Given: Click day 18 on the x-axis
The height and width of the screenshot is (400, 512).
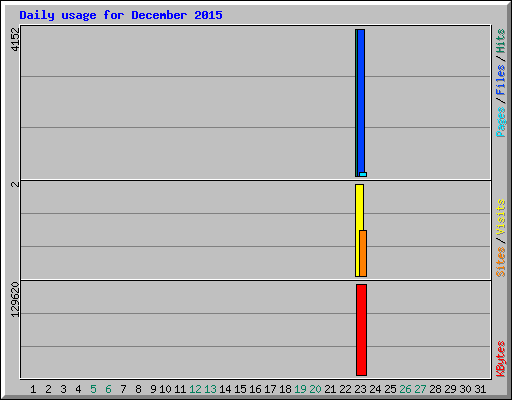Looking at the screenshot, I should 285,389.
